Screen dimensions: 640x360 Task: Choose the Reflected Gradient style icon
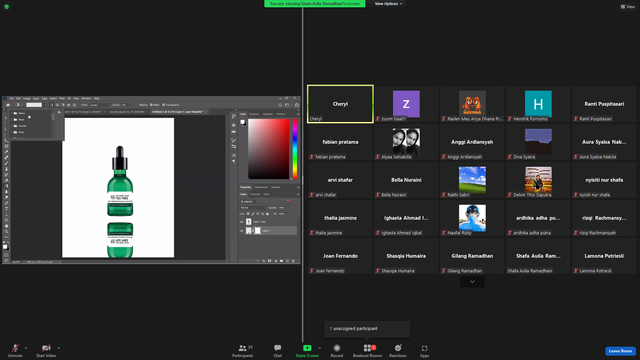click(69, 105)
